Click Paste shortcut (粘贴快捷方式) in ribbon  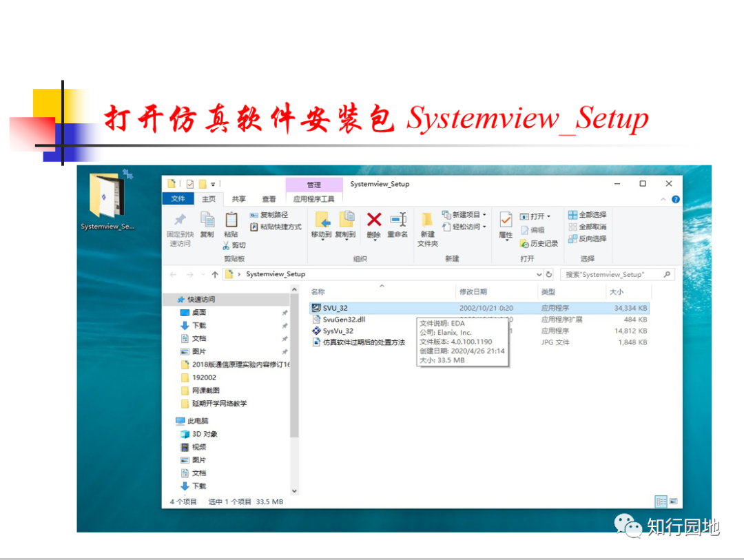pos(276,227)
